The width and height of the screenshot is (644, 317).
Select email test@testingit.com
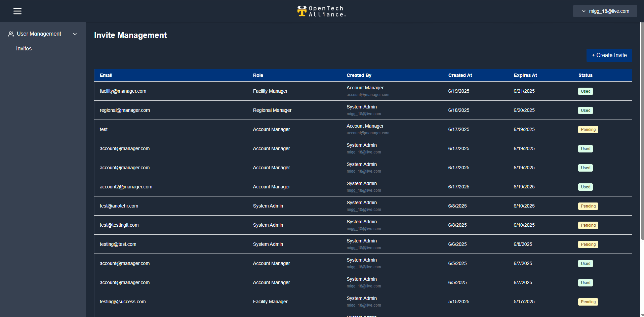click(119, 225)
